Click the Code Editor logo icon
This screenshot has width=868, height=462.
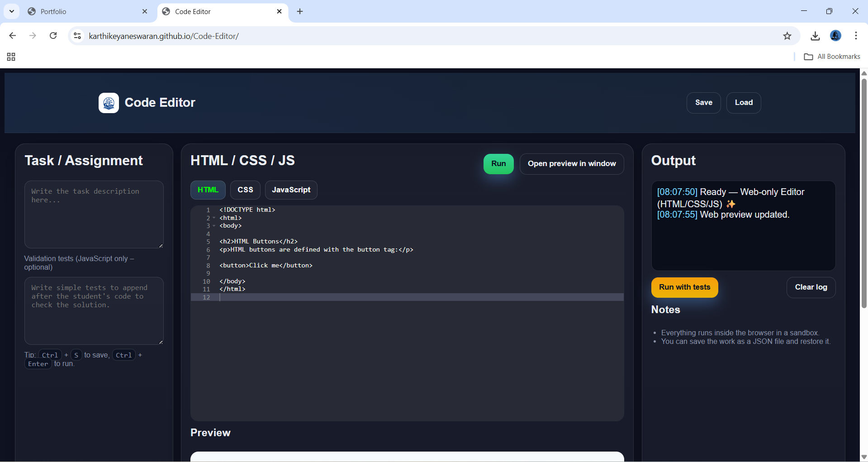point(109,103)
